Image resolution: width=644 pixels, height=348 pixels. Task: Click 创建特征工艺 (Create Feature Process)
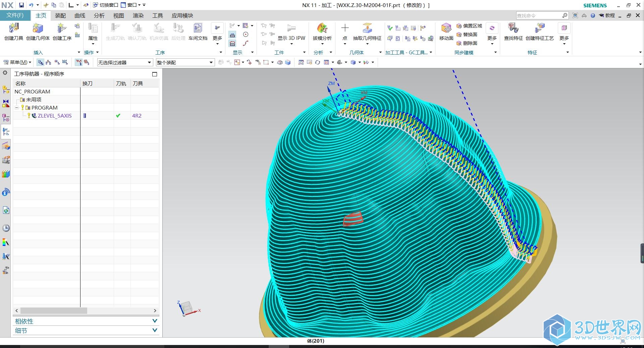(539, 31)
